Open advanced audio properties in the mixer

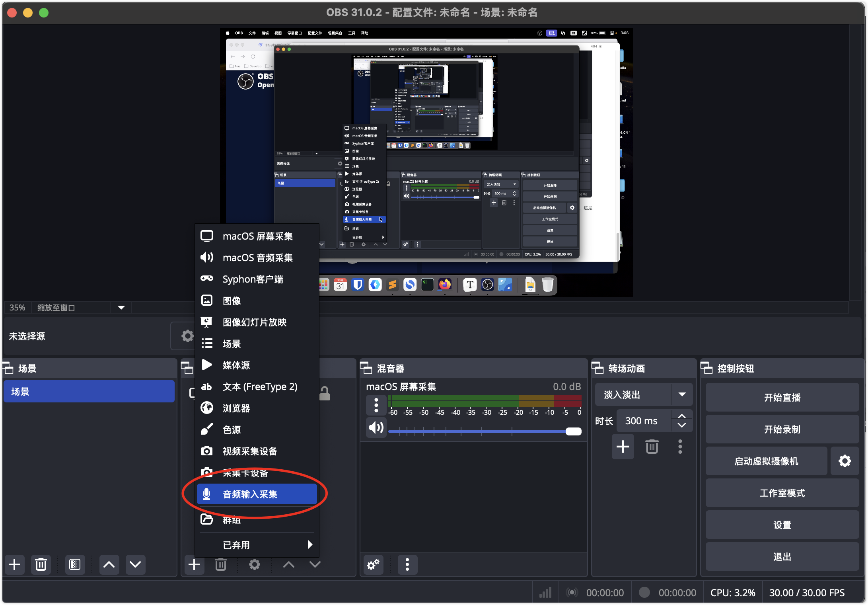tap(373, 564)
